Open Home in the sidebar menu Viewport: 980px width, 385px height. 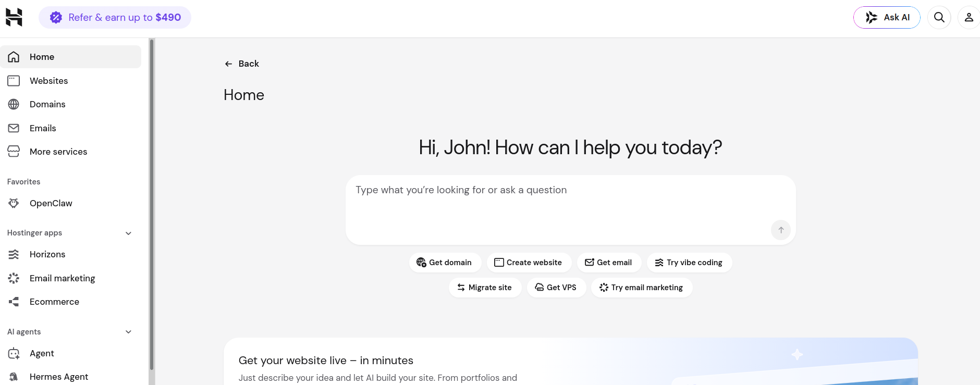point(70,57)
